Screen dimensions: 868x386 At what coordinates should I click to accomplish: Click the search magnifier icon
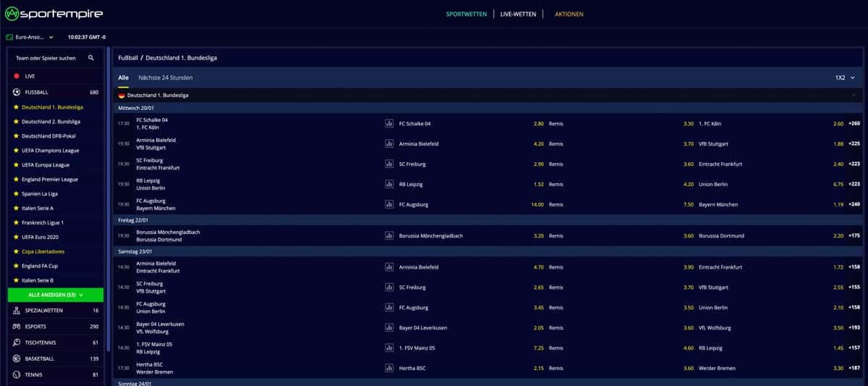(91, 57)
